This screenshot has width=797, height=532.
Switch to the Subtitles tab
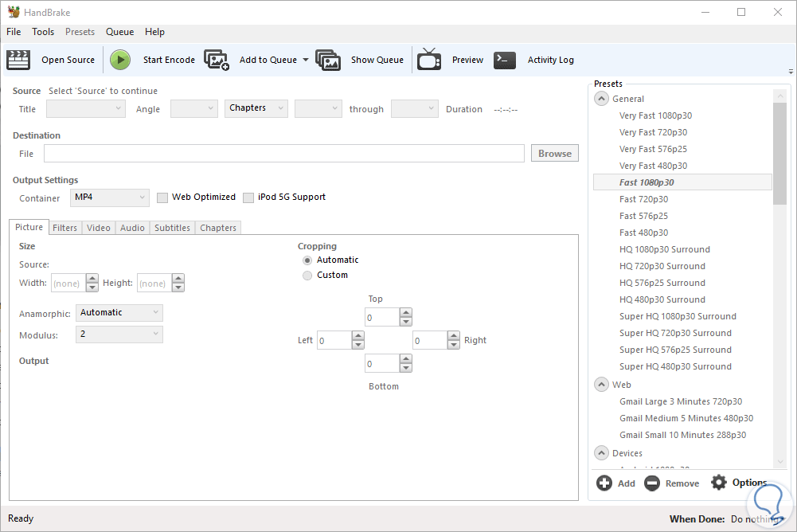point(172,228)
